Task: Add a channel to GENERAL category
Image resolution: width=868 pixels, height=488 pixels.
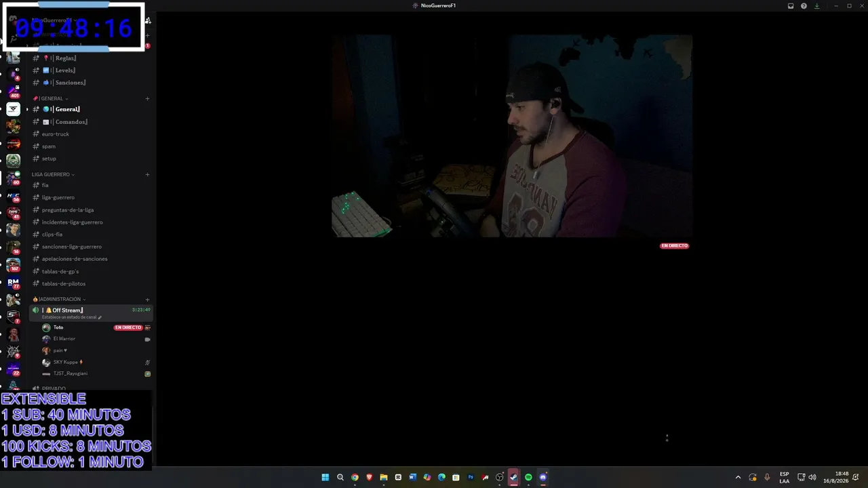Action: click(x=147, y=99)
